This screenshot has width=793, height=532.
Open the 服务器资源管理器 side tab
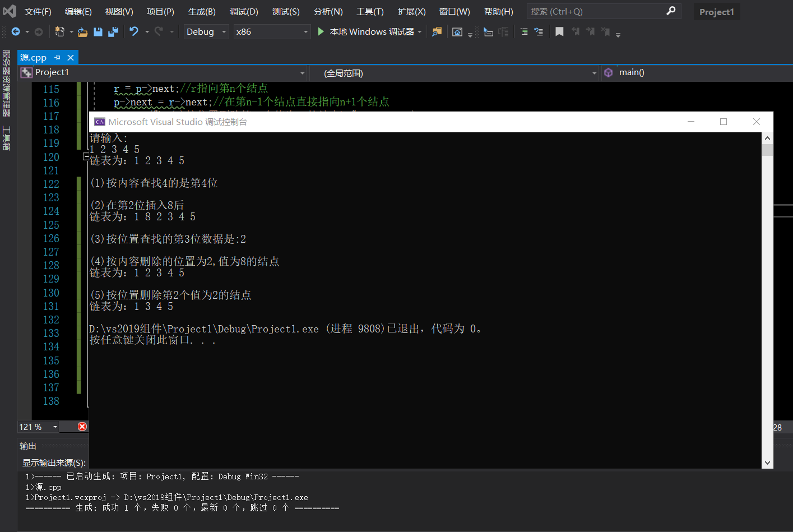(7, 84)
